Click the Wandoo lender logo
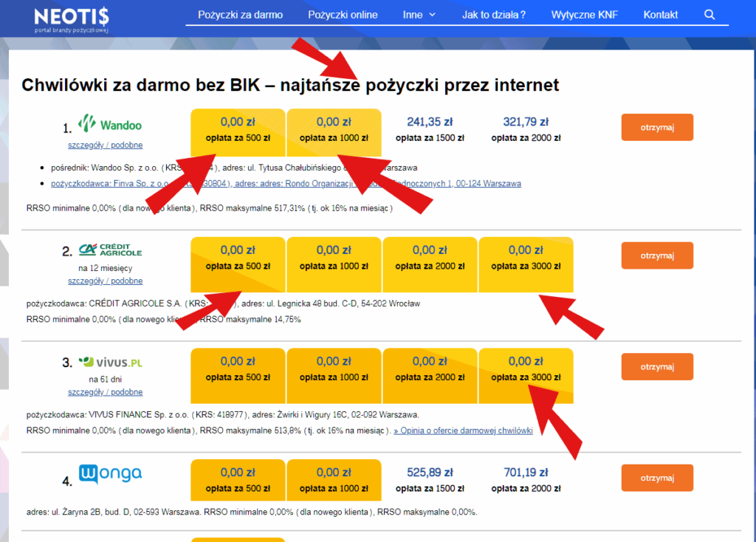 (x=110, y=124)
